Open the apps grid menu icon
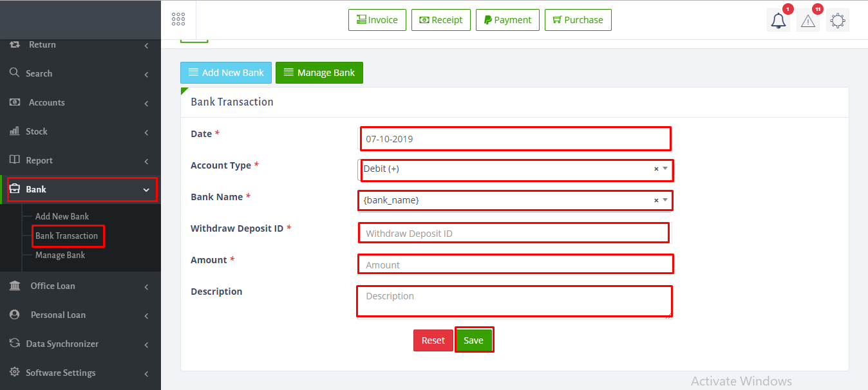This screenshot has width=868, height=390. point(178,19)
